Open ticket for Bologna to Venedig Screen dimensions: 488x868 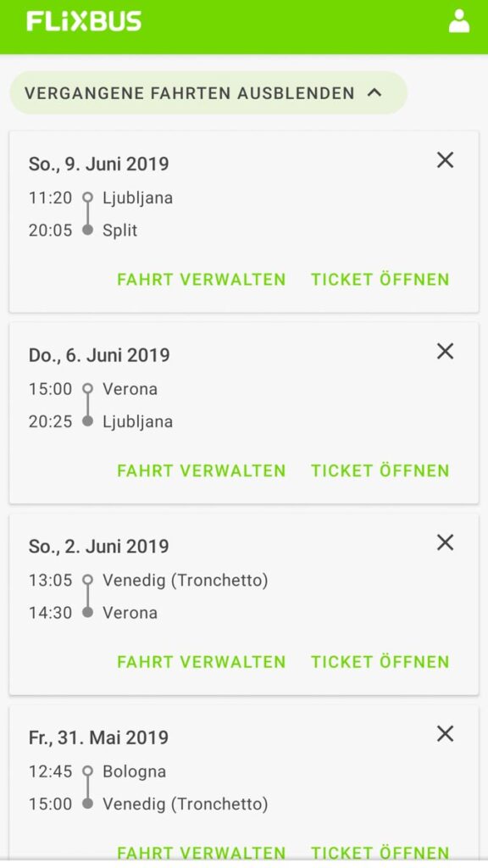point(380,853)
